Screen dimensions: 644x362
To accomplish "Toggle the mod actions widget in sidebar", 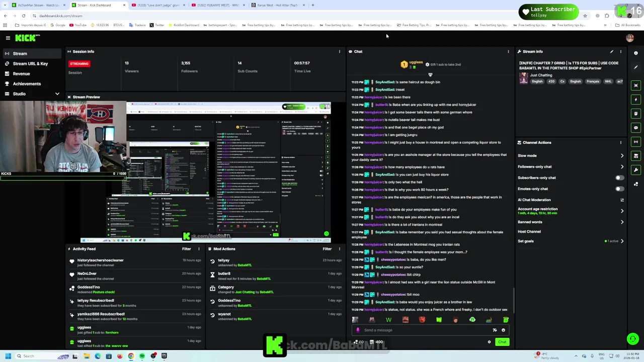I will 636,156.
